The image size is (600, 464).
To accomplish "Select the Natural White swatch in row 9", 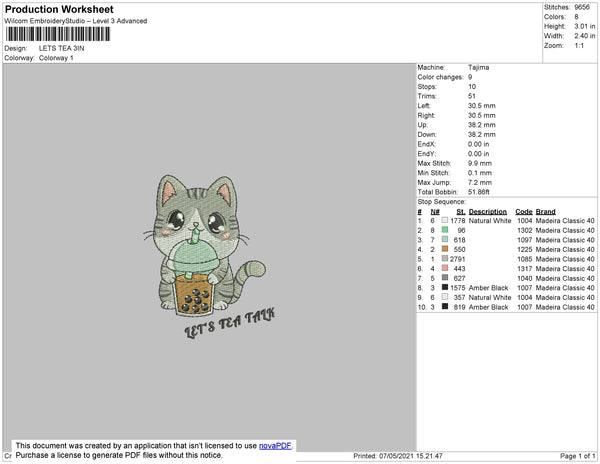I will point(445,297).
